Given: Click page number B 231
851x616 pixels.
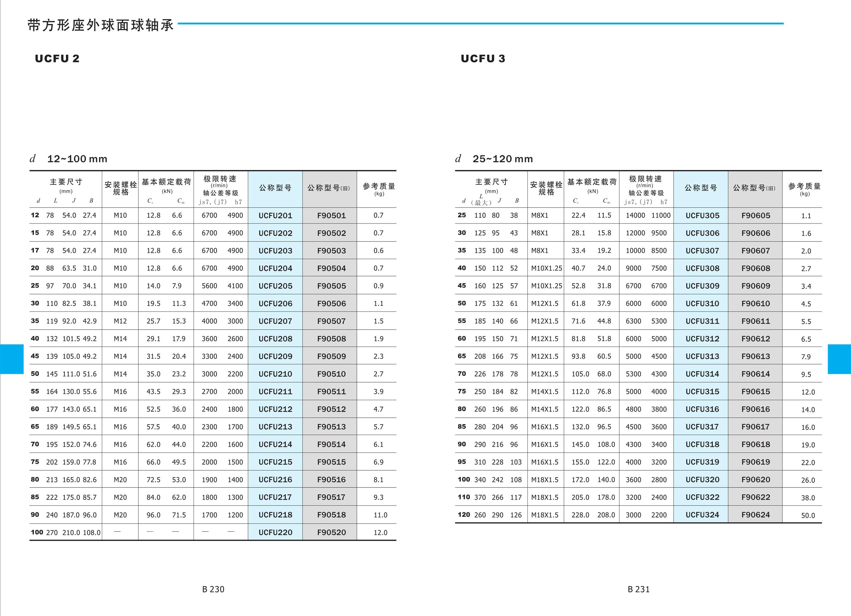Looking at the screenshot, I should point(638,589).
